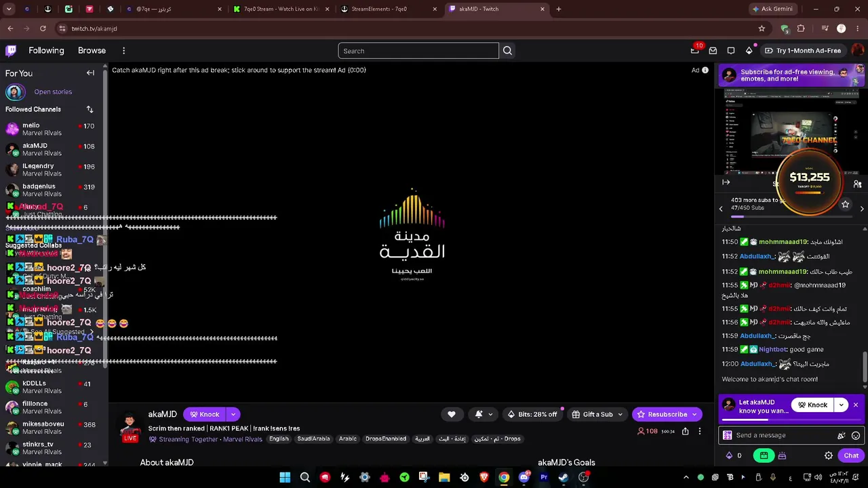The width and height of the screenshot is (868, 488).
Task: Open the stream more-options menu
Action: tap(700, 431)
